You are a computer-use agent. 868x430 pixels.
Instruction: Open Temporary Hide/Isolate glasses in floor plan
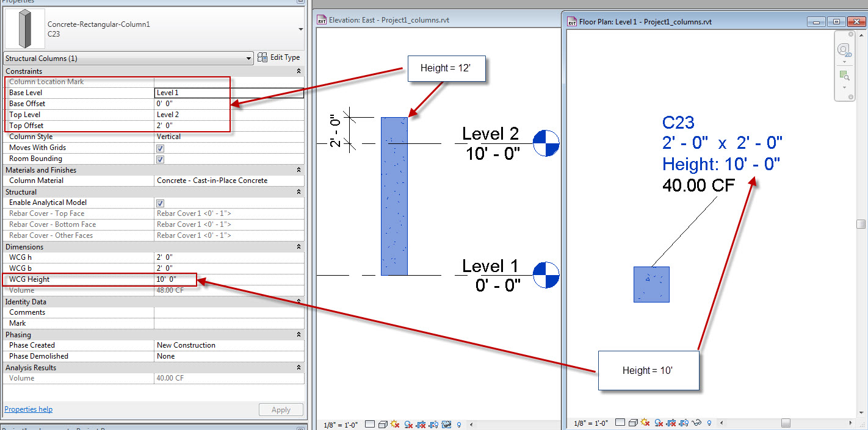click(x=696, y=421)
